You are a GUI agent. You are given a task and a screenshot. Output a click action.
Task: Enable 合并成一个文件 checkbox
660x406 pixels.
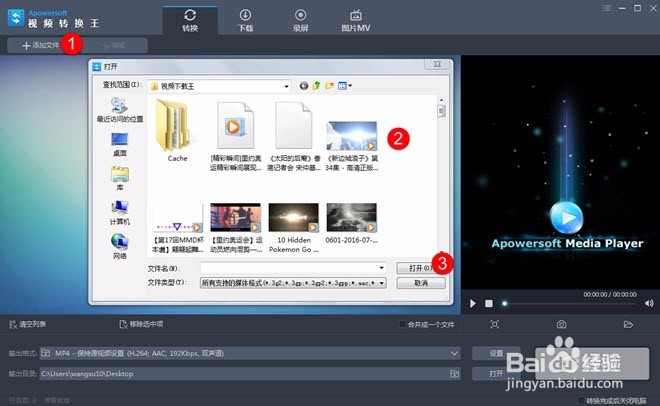tap(403, 324)
